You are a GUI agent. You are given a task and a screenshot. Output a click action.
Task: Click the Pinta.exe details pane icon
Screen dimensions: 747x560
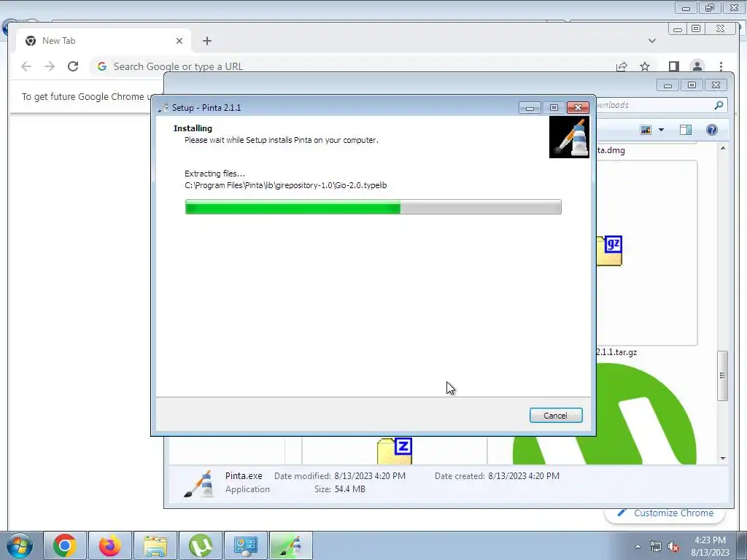[x=200, y=483]
